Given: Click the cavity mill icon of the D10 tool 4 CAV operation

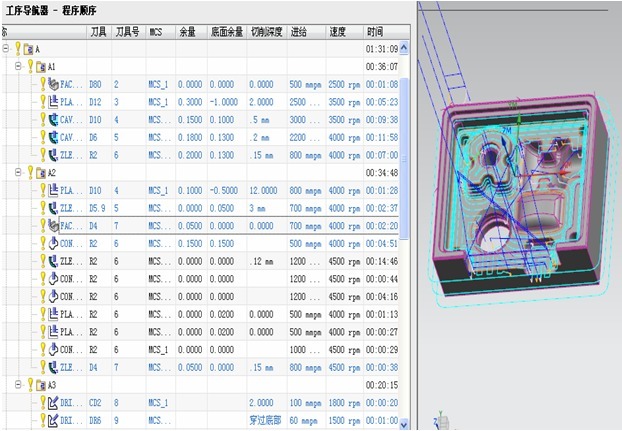Looking at the screenshot, I should pyautogui.click(x=53, y=118).
